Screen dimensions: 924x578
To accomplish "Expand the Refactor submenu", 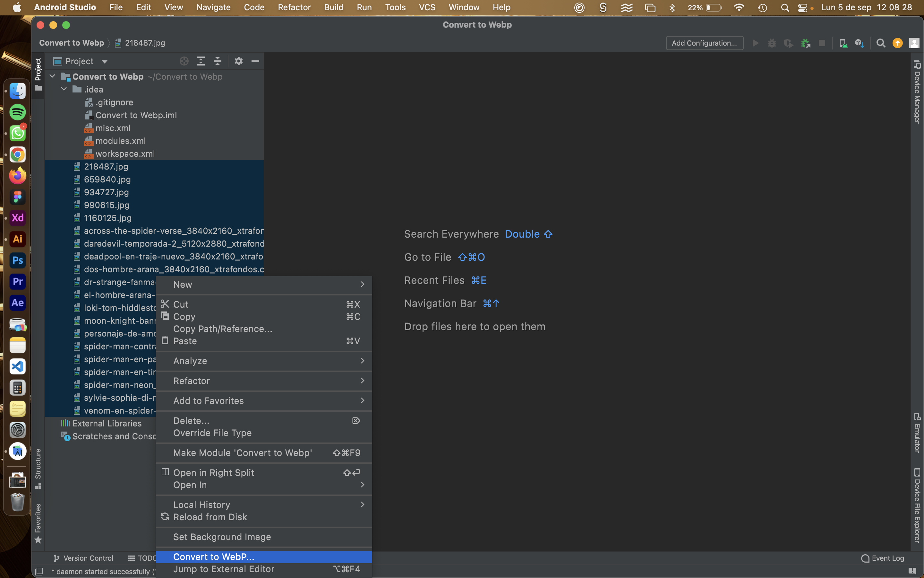I will pos(264,381).
